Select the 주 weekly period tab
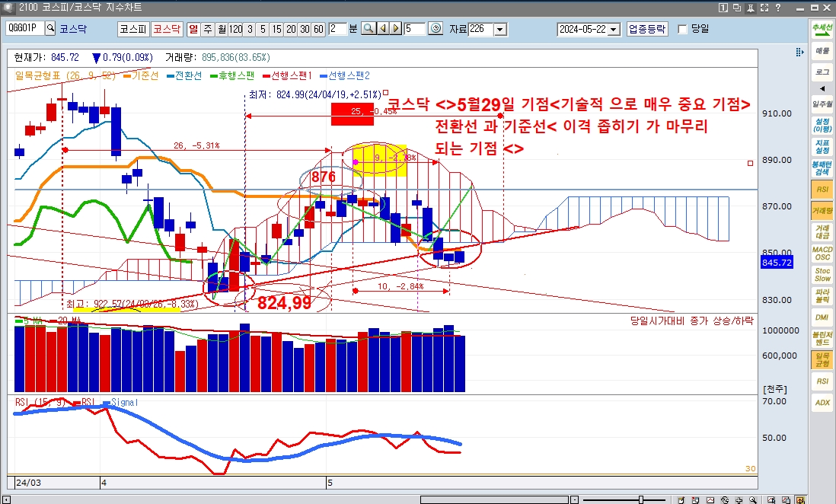 pyautogui.click(x=207, y=29)
